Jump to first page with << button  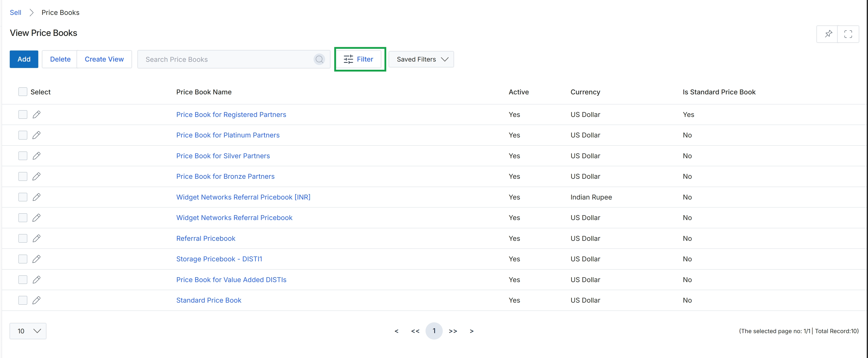point(415,331)
